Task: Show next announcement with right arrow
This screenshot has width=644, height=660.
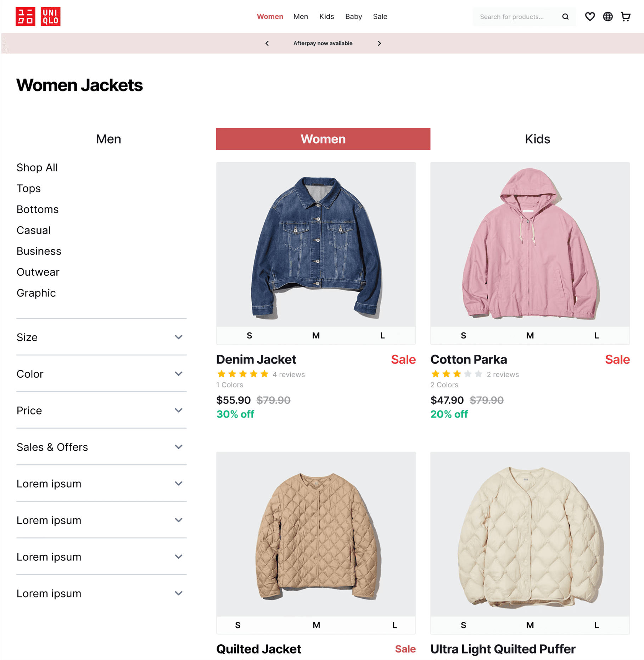Action: [379, 43]
